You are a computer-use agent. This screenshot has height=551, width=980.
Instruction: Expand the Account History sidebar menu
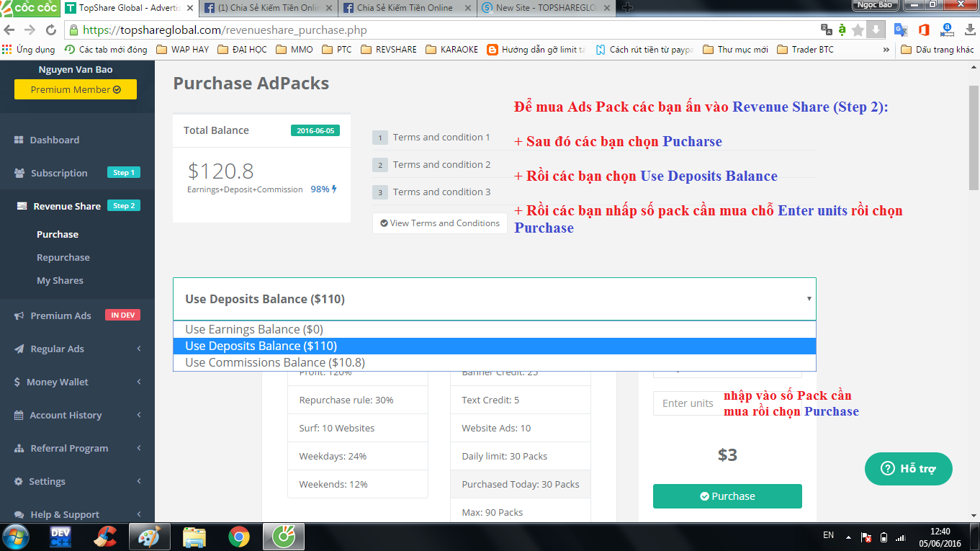[x=77, y=415]
